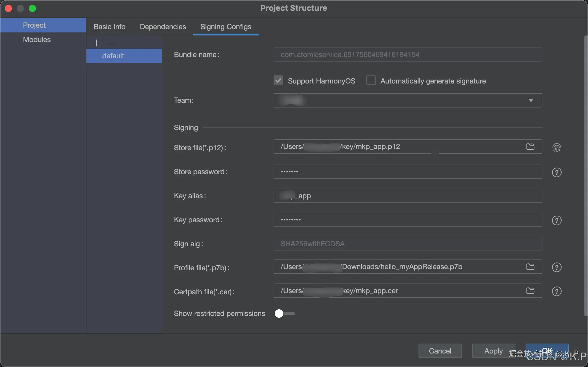Open help for Certpath file field
This screenshot has width=588, height=367.
pos(556,291)
